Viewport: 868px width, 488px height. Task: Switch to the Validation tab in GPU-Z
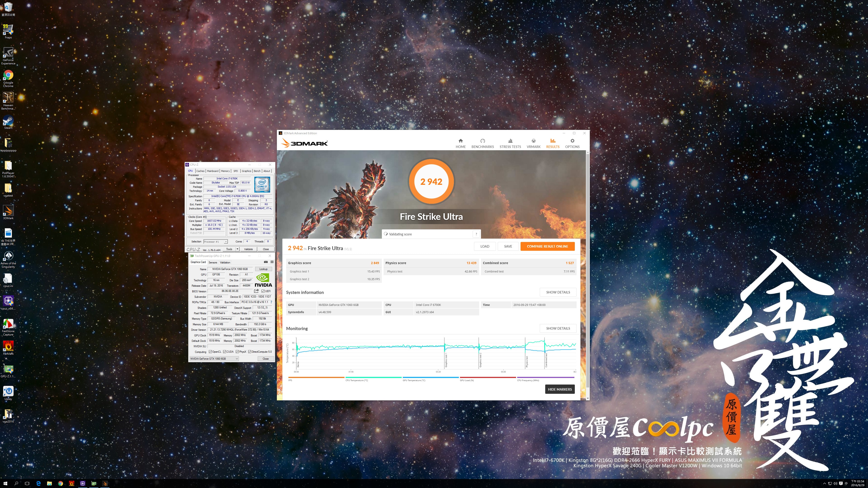(225, 262)
